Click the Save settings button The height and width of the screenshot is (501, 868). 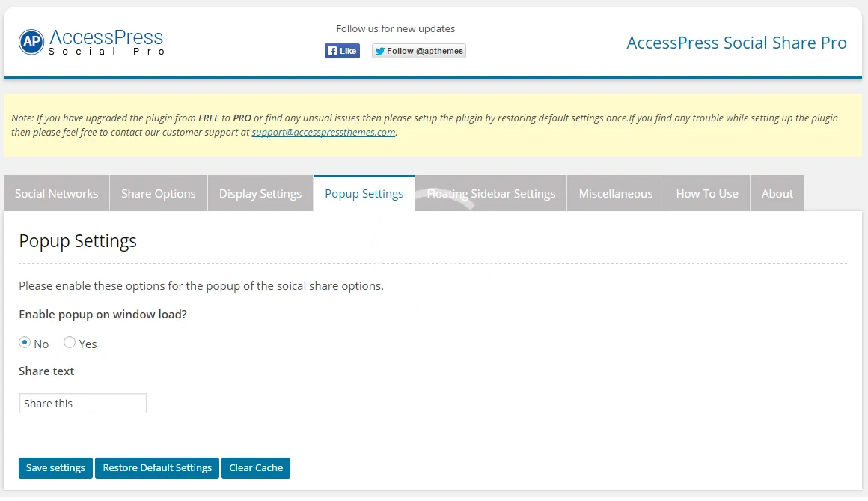55,468
